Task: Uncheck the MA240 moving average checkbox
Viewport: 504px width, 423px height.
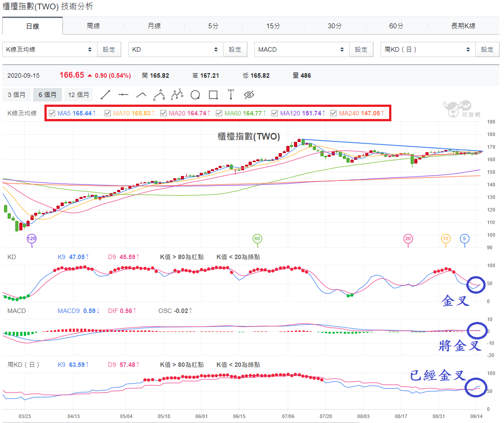Action: [333, 113]
